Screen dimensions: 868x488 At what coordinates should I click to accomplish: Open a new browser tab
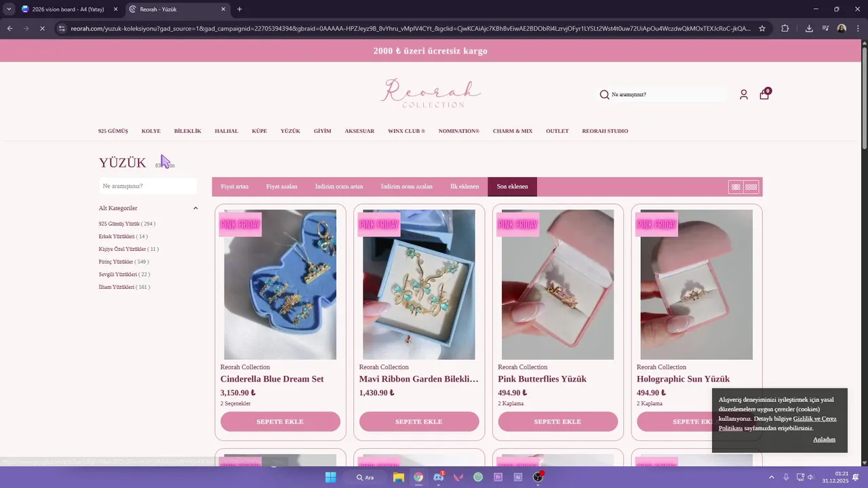click(239, 9)
